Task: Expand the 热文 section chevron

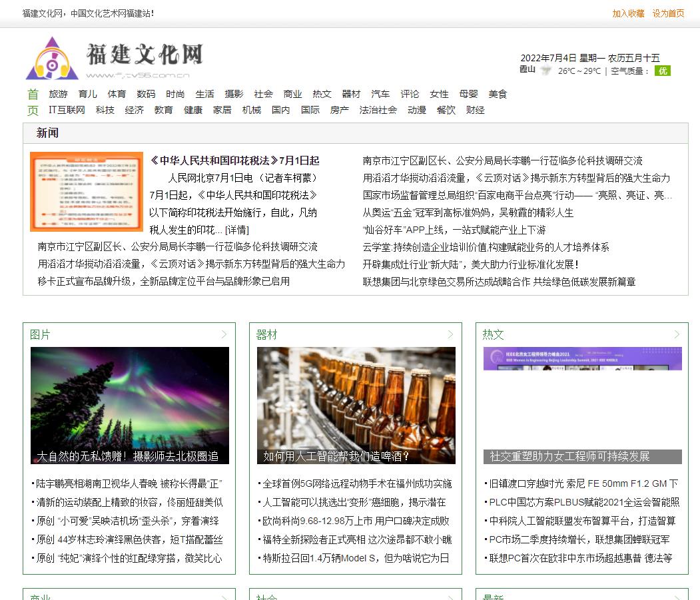Action: coord(677,334)
